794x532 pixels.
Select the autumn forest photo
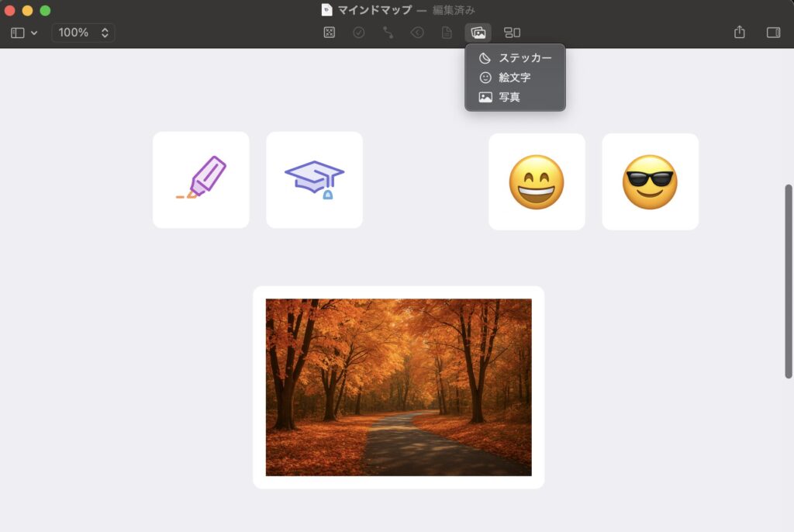[399, 387]
